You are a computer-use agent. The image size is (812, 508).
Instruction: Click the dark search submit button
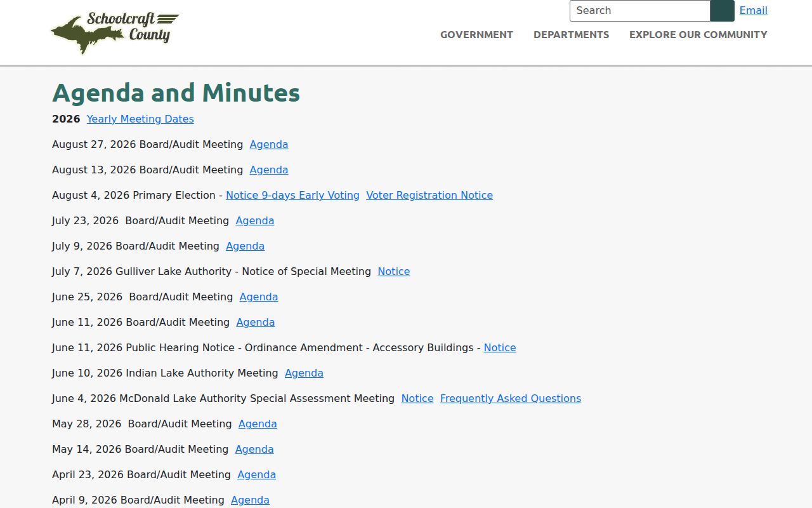(x=722, y=11)
